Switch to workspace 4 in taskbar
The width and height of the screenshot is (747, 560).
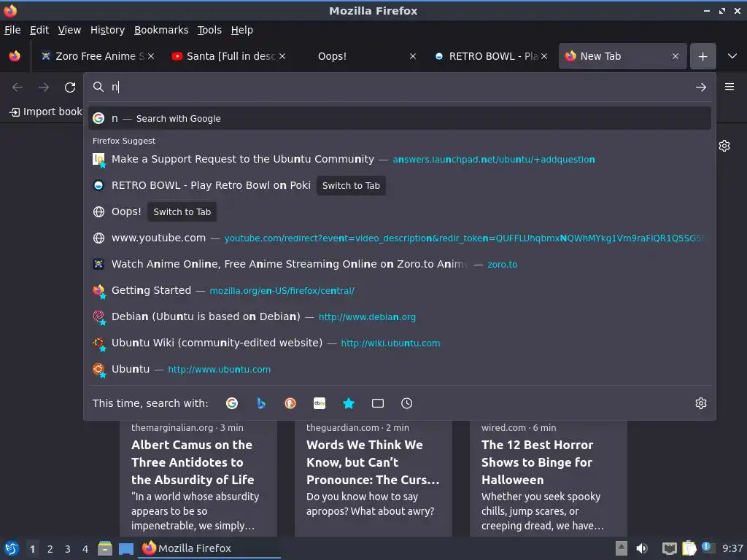click(85, 549)
